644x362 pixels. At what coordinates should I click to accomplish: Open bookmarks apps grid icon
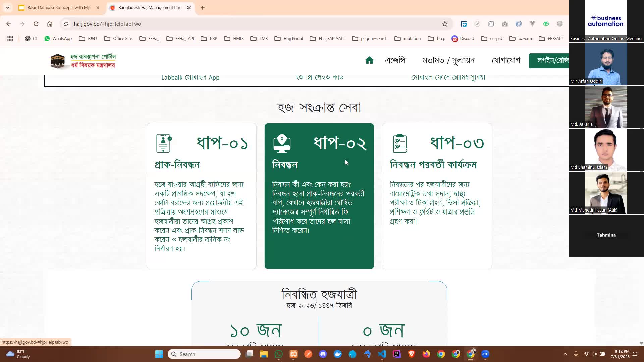pos(10,39)
